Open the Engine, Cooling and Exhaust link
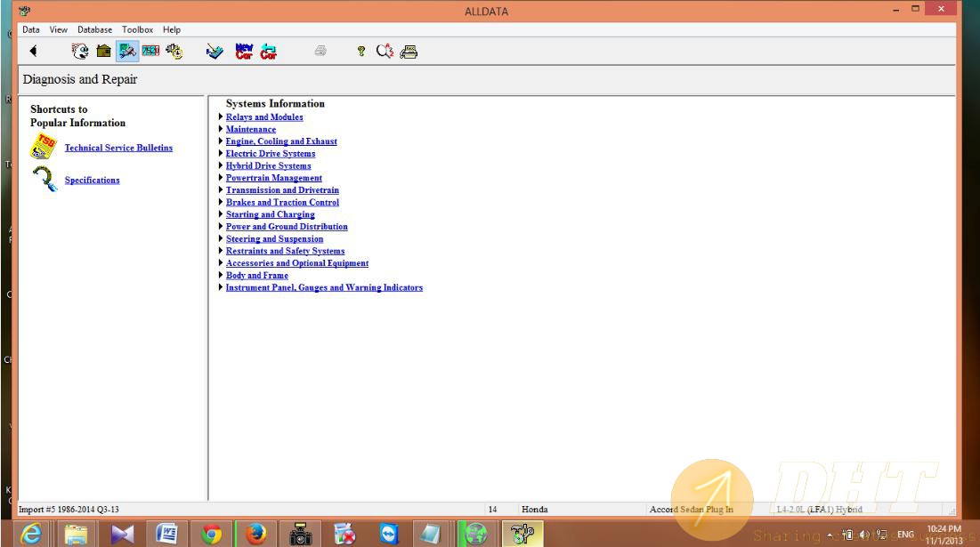This screenshot has width=980, height=547. (281, 141)
